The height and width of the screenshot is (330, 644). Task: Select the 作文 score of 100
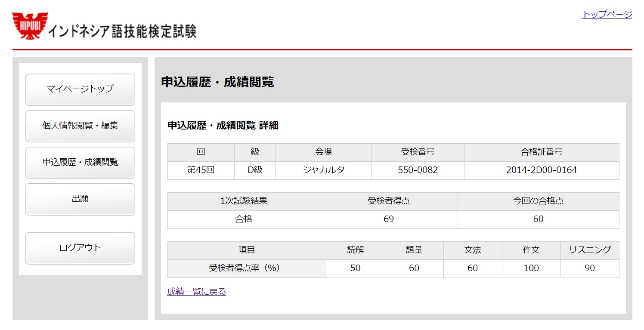click(531, 268)
